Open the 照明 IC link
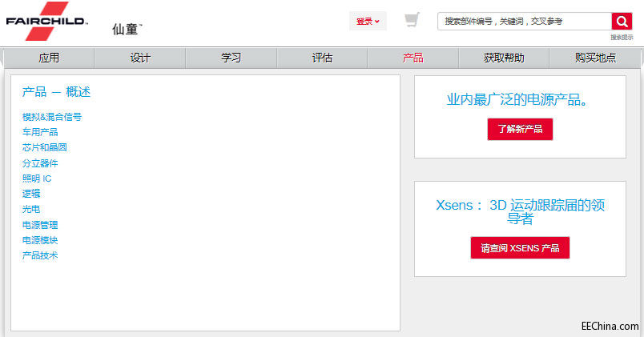 click(37, 179)
